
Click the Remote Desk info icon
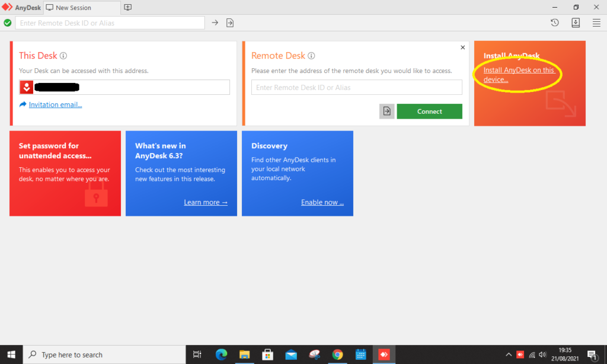click(311, 56)
